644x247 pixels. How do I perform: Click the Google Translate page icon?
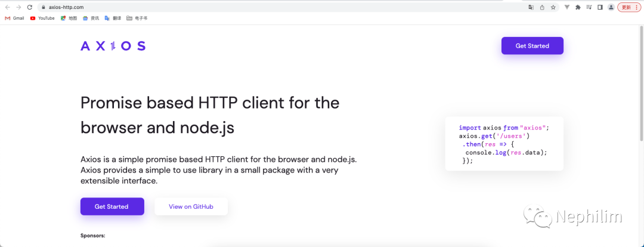531,7
